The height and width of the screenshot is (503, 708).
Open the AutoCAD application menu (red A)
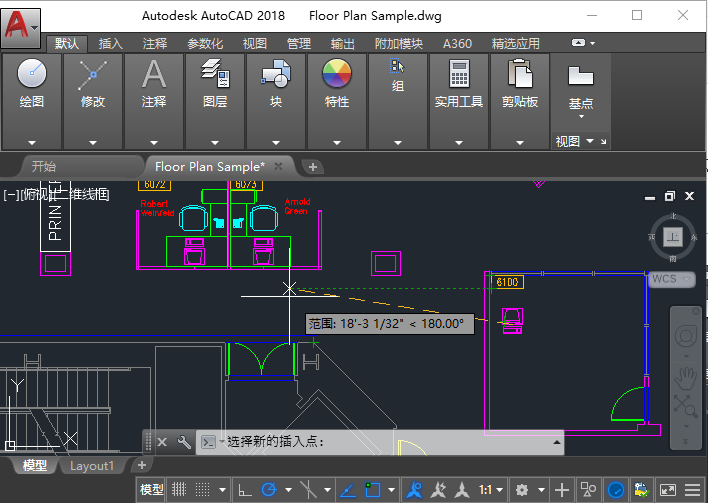21,28
